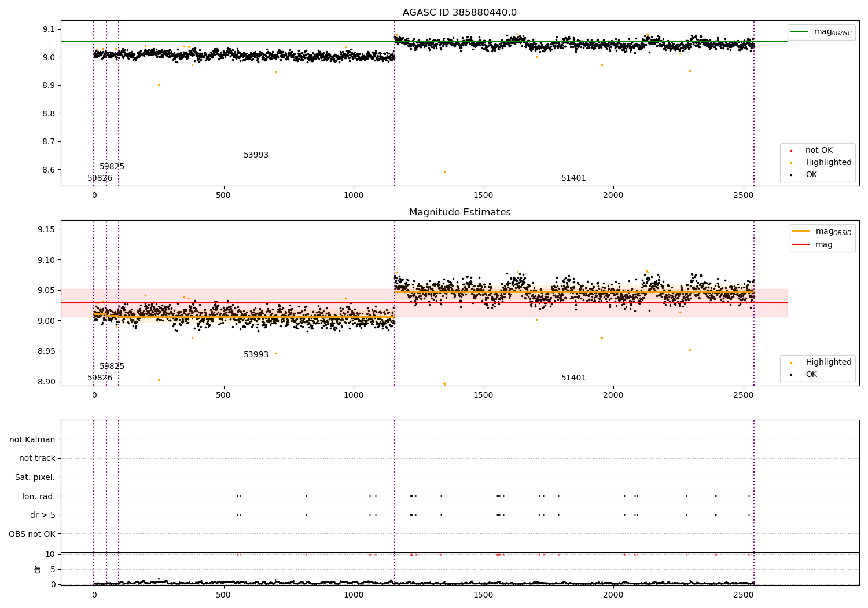Click the 1000 x-tick of Magnitude Estimates plot

pos(354,395)
